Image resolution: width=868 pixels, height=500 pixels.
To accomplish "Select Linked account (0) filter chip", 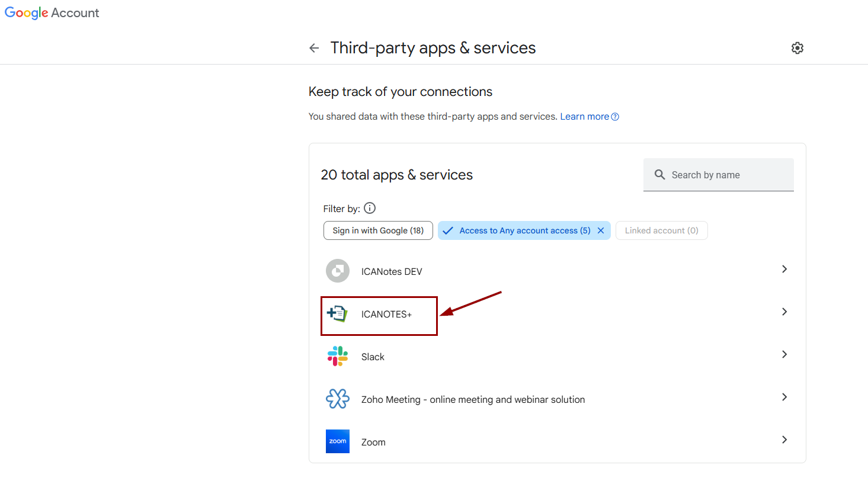I will pos(662,230).
